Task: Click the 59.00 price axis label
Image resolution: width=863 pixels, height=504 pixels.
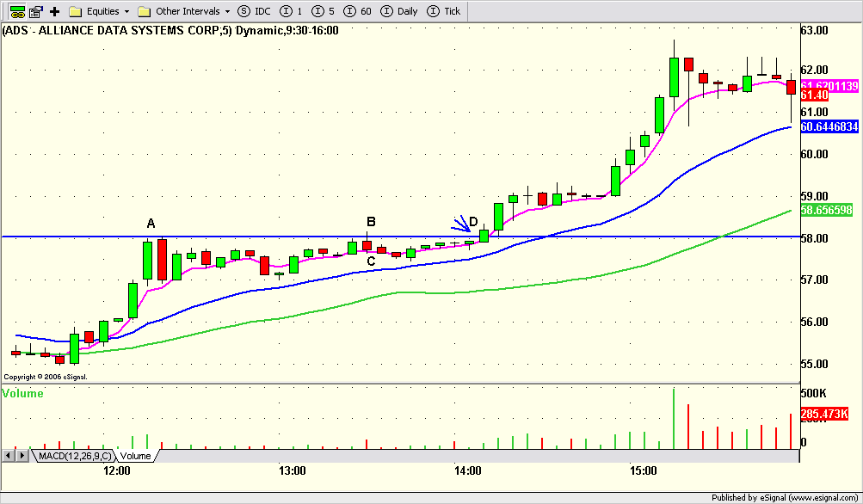Action: coord(814,196)
